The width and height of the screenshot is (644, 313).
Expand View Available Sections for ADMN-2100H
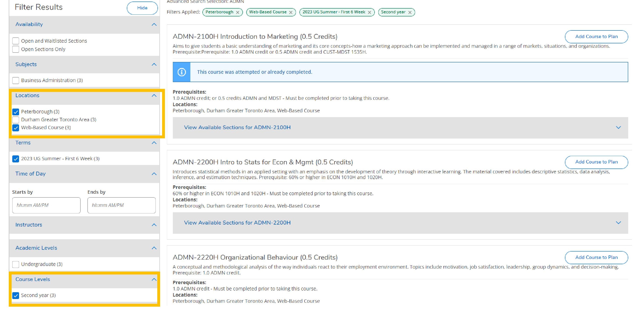pos(237,127)
